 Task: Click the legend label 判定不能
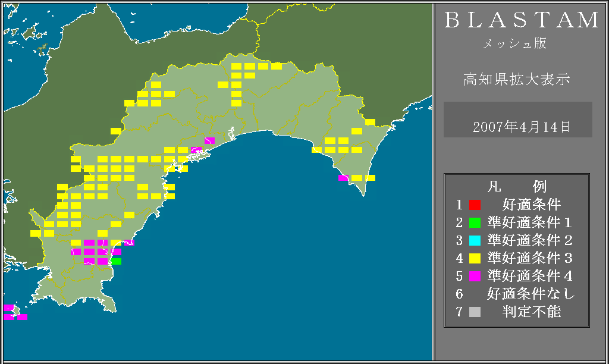point(532,312)
